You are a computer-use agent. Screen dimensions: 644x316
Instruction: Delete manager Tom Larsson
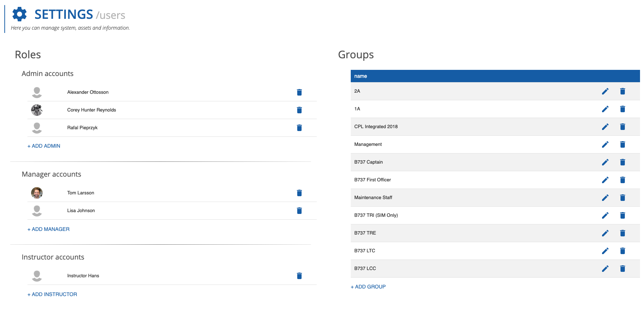(299, 193)
